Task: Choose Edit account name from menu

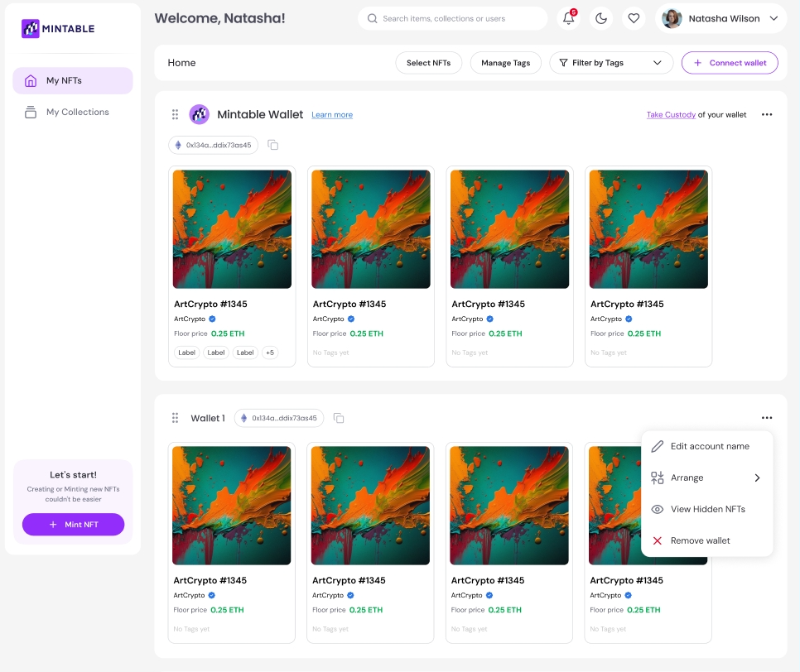Action: pyautogui.click(x=709, y=446)
